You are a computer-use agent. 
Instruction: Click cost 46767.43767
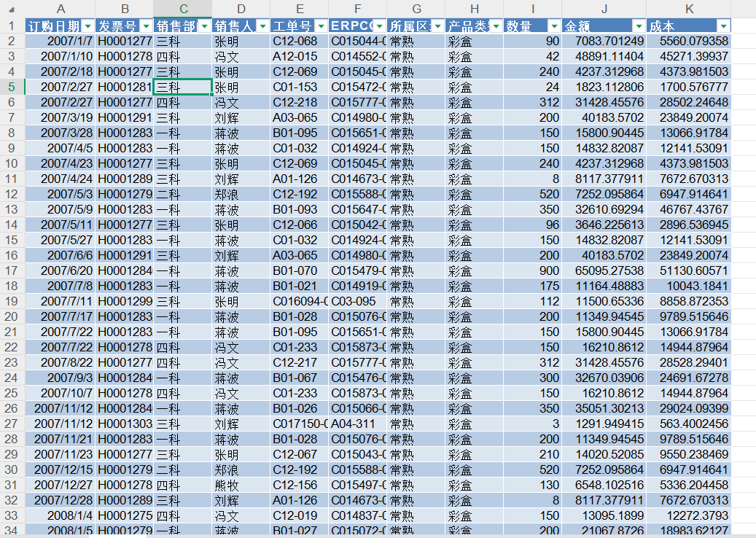pos(689,210)
